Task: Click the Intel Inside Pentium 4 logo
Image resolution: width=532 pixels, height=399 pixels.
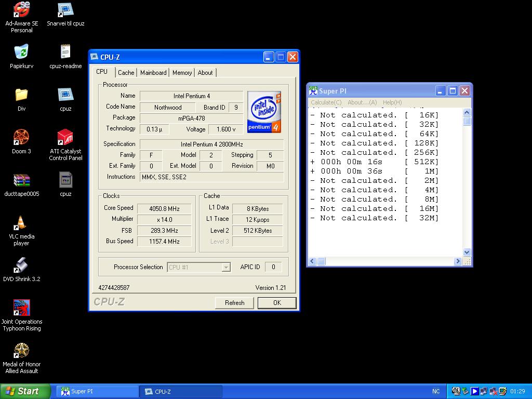Action: coord(264,112)
